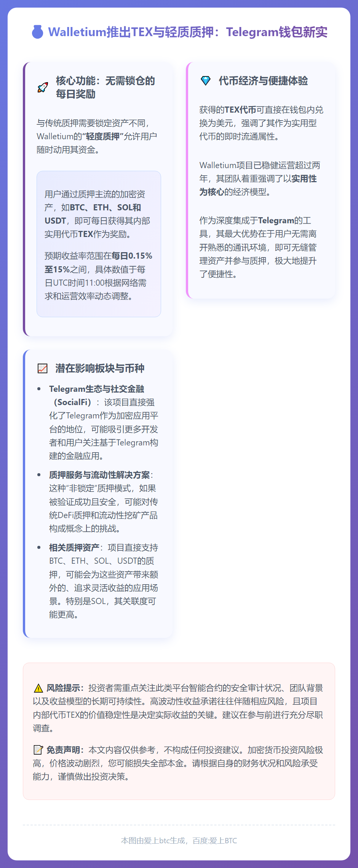The width and height of the screenshot is (358, 868).
Task: Click the footer text 本图由爱上btc生成
Action: pyautogui.click(x=179, y=841)
